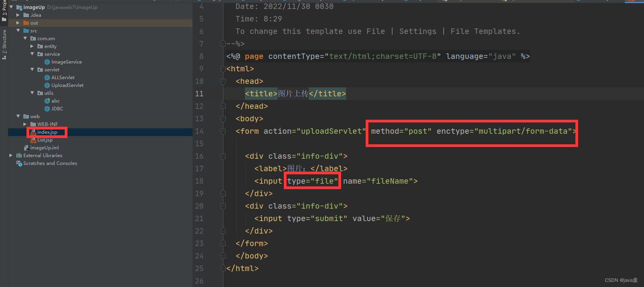
Task: Click the External Libraries icon
Action: pyautogui.click(x=19, y=156)
